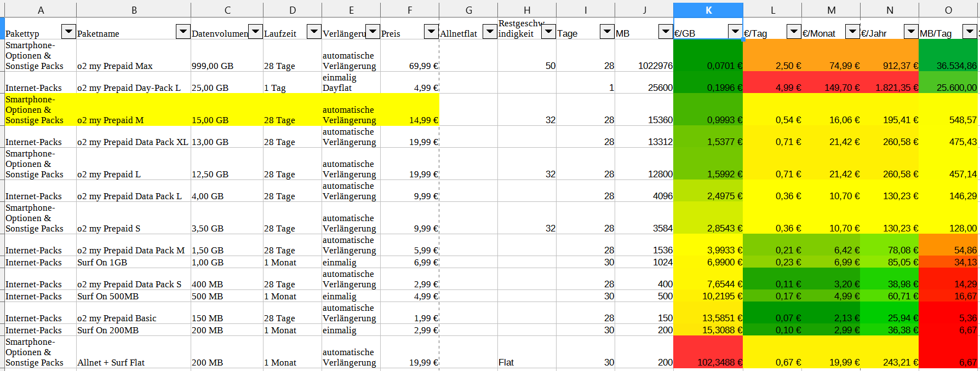
Task: Click the cell 'o2 my Prepaid Max'
Action: (134, 55)
